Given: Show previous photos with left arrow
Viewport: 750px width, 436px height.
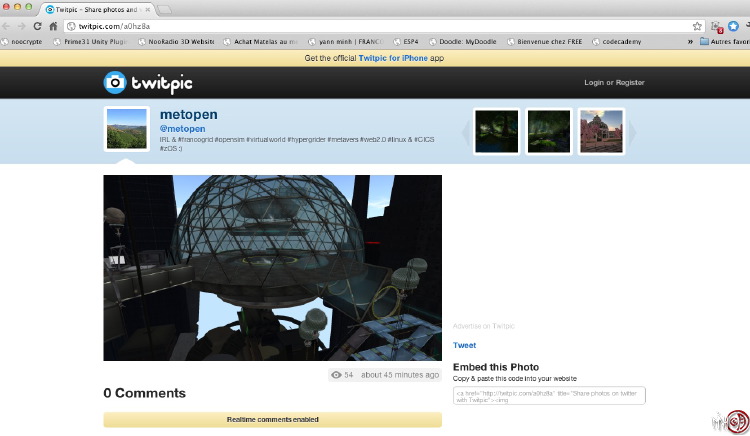Looking at the screenshot, I should click(x=466, y=132).
